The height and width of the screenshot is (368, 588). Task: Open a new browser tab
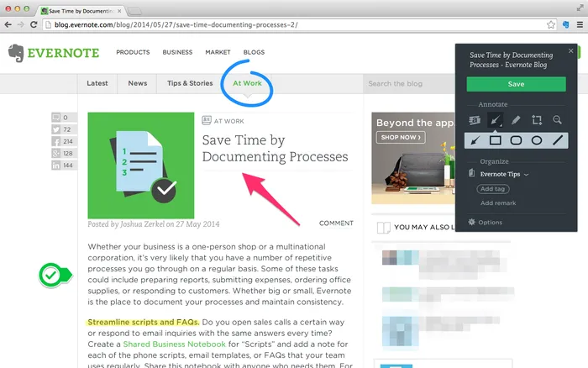(x=134, y=11)
